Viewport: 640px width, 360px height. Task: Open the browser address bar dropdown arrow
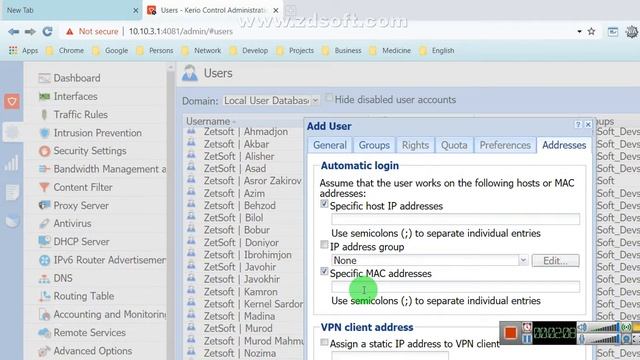[579, 31]
